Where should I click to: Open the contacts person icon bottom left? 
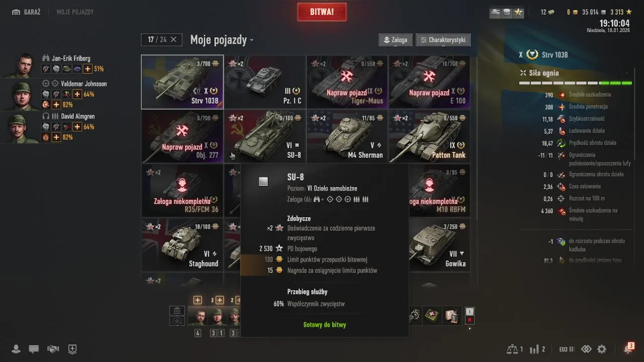tap(16, 349)
